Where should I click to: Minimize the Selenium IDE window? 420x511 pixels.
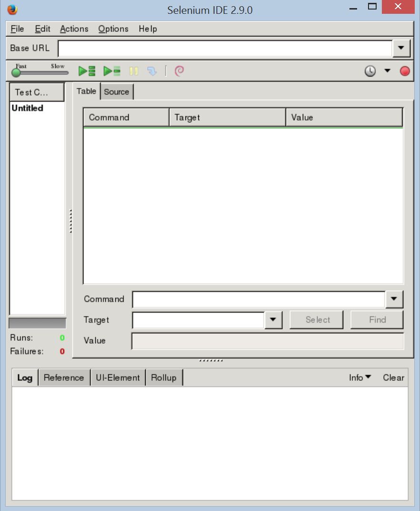[x=353, y=9]
